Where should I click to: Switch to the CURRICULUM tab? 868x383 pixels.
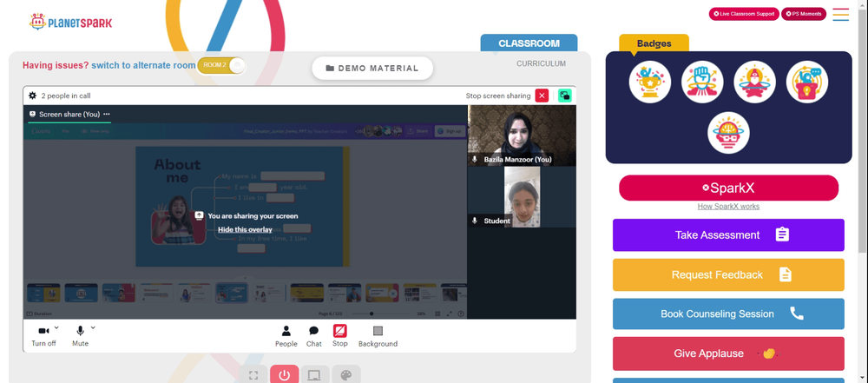(x=541, y=63)
